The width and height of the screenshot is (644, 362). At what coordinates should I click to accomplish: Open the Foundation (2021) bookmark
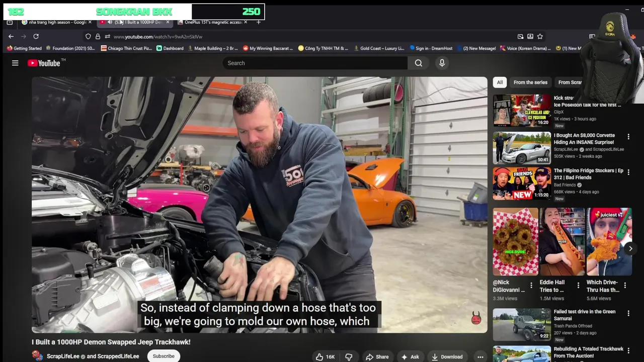click(x=70, y=48)
